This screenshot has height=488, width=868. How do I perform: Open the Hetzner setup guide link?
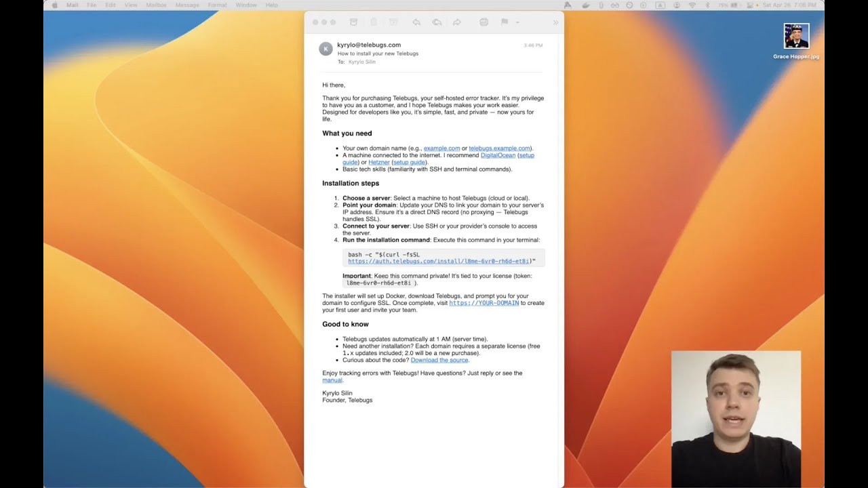(x=409, y=163)
